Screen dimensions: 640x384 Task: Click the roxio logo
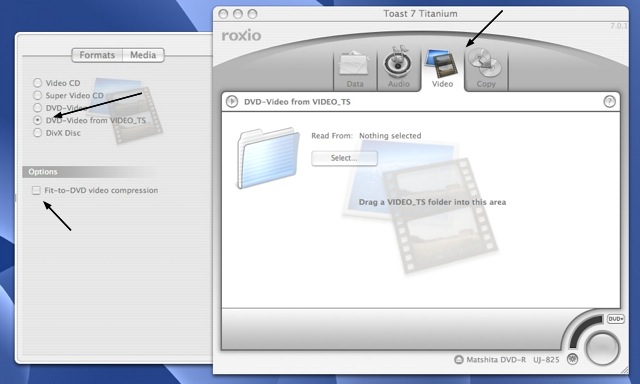point(241,36)
